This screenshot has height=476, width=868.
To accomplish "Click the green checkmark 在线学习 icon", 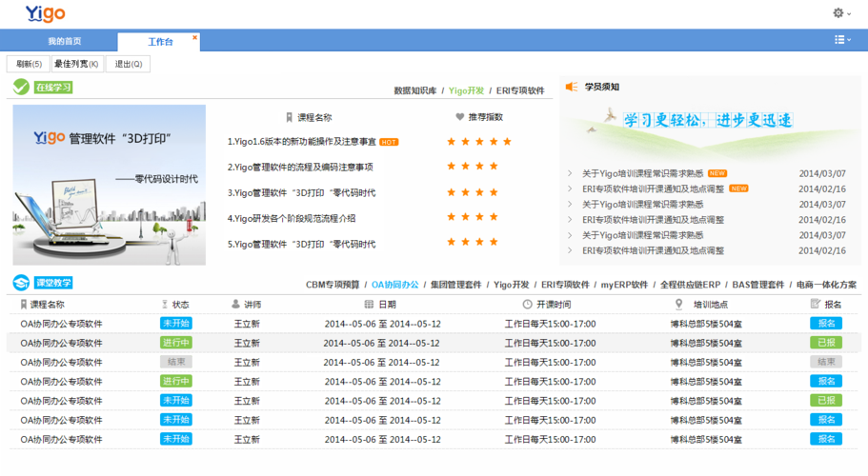I will coord(21,87).
